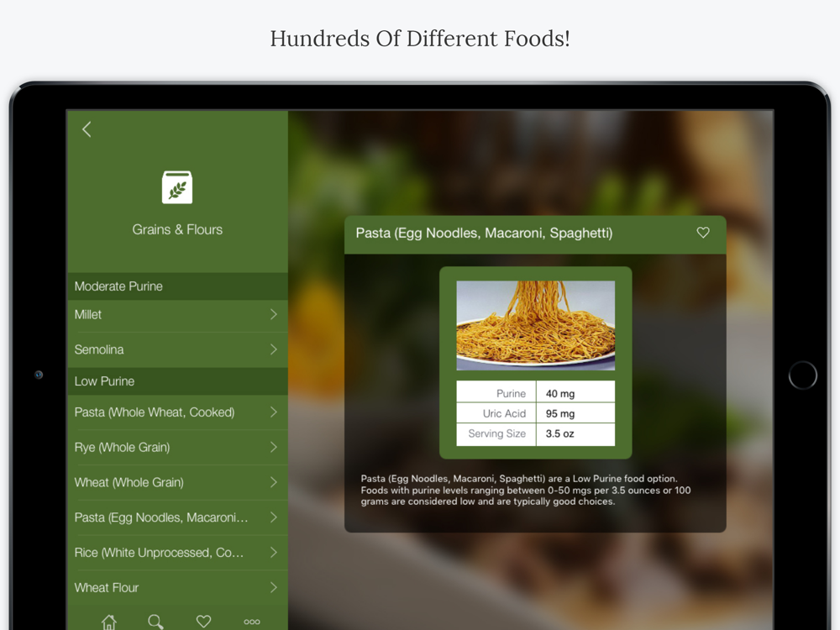Expand Semolina using its chevron
This screenshot has width=840, height=630.
(274, 349)
